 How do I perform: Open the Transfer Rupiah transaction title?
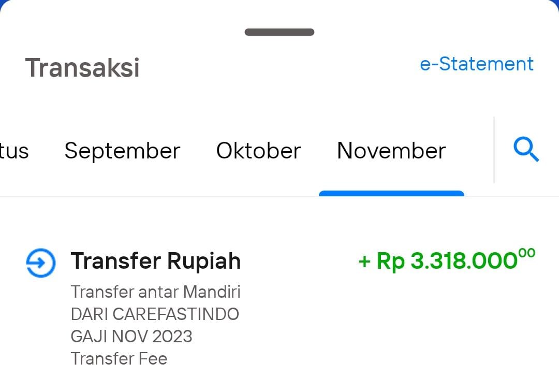(156, 261)
